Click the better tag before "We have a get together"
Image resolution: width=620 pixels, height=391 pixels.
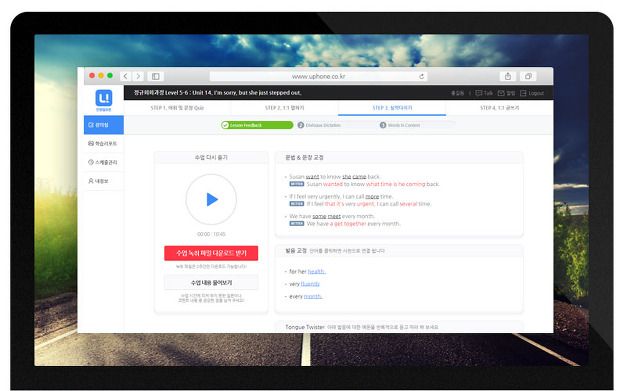[x=297, y=224]
